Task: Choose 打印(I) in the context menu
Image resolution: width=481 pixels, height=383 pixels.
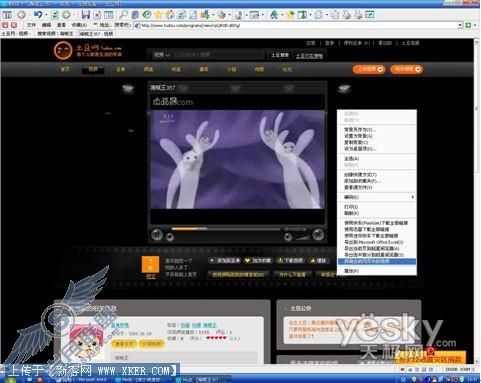Action: pos(377,207)
